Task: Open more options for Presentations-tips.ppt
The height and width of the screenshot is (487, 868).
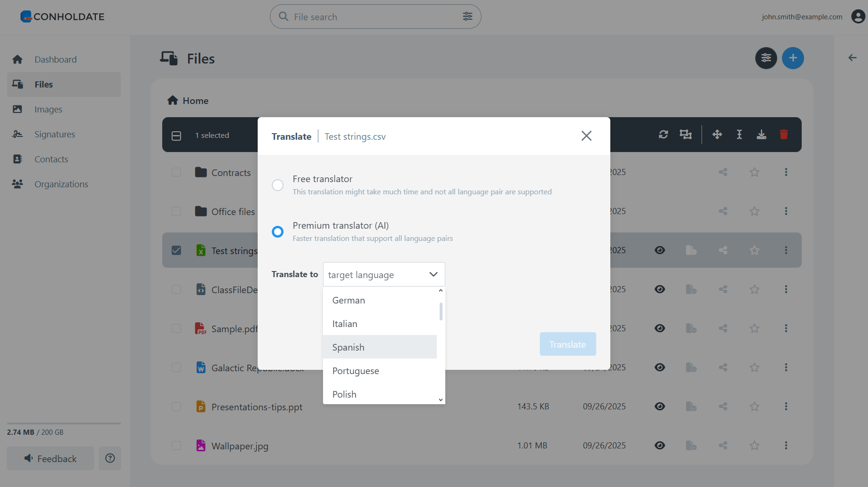Action: 786,406
